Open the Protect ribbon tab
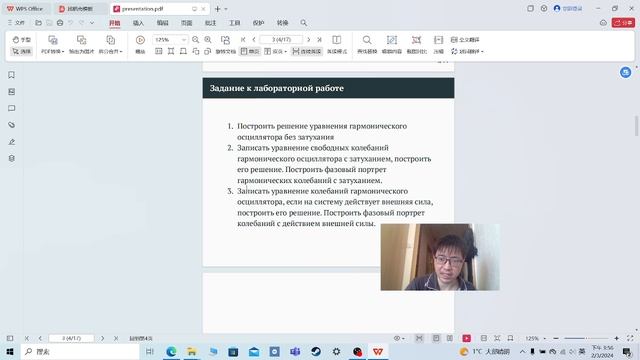The width and height of the screenshot is (640, 360). coord(258,23)
